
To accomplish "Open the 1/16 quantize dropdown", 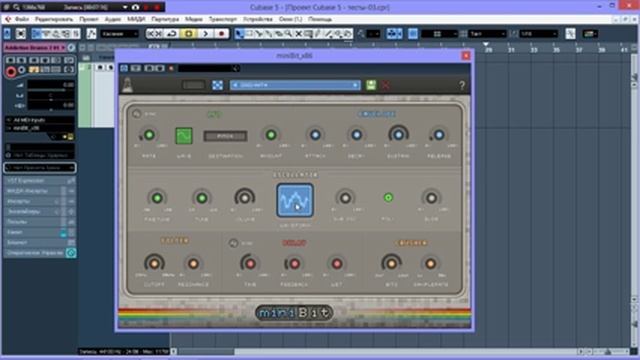I will pos(538,34).
